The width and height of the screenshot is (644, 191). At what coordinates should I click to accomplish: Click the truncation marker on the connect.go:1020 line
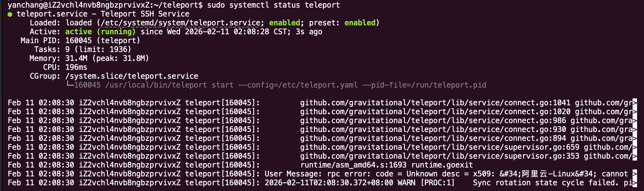pos(635,112)
